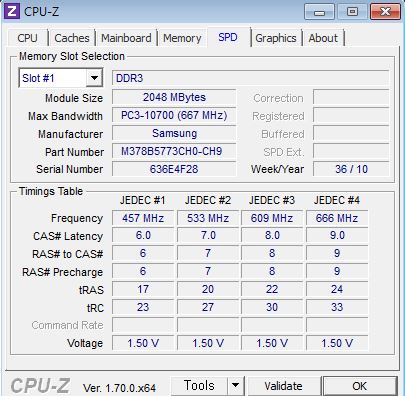Click the Validate button

(283, 386)
